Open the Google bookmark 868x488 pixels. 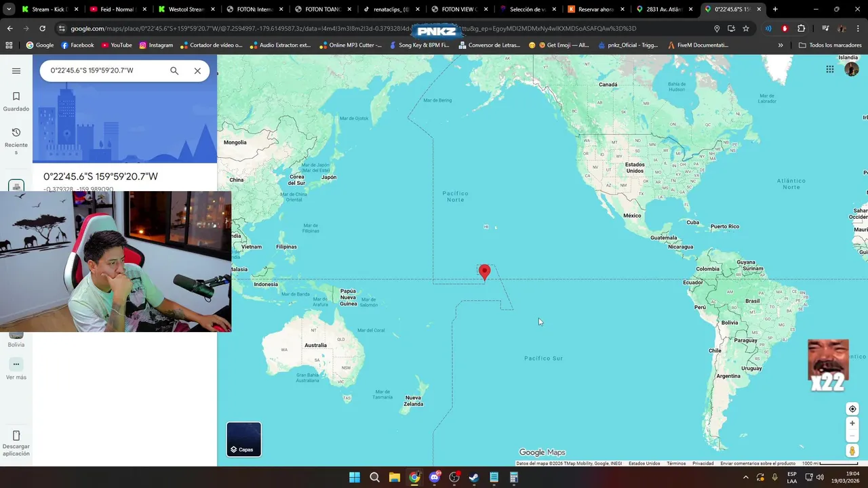pyautogui.click(x=40, y=45)
